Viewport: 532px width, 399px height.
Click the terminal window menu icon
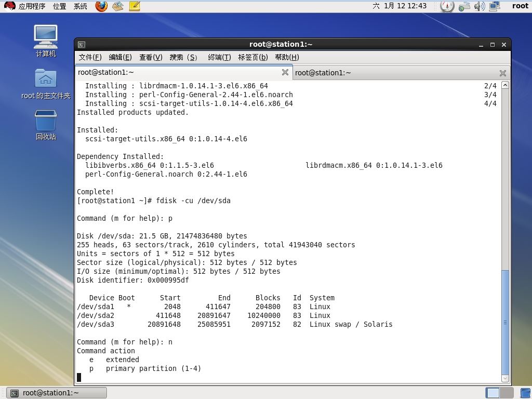[82, 45]
